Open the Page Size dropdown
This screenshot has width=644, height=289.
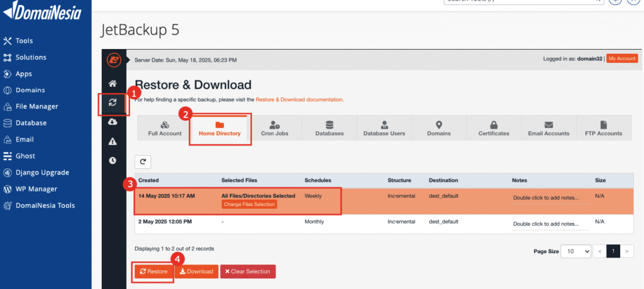click(x=576, y=251)
